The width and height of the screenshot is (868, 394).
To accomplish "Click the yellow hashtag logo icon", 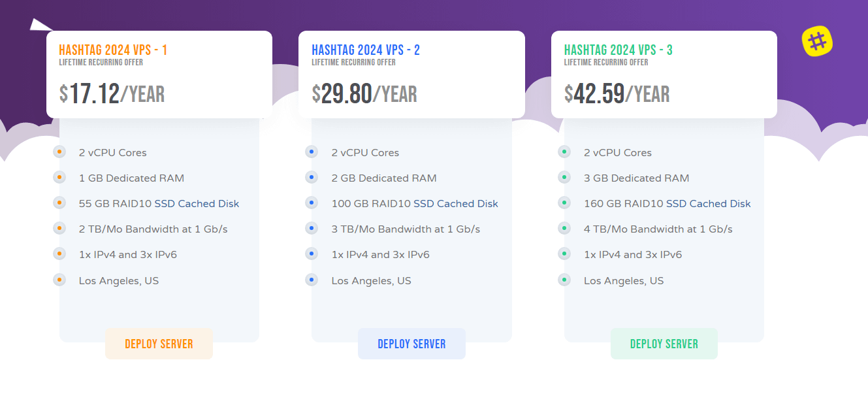I will click(x=817, y=42).
